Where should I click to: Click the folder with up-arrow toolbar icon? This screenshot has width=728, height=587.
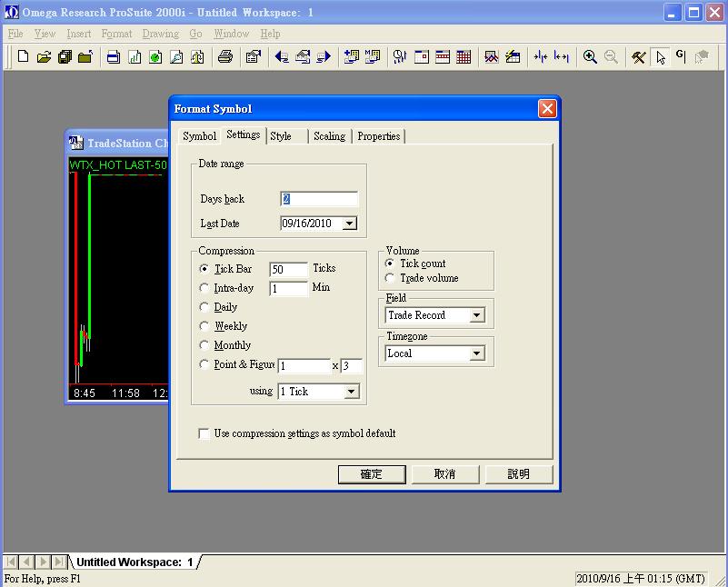(x=85, y=56)
